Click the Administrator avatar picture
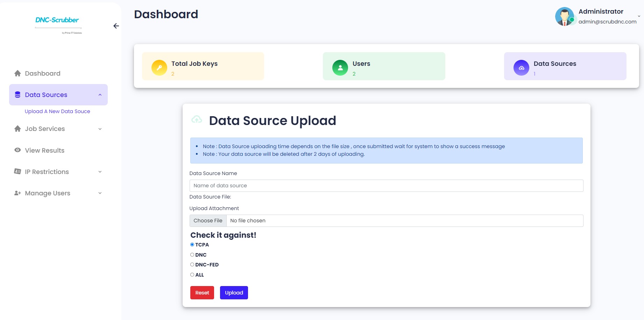Image resolution: width=644 pixels, height=320 pixels. 565,16
